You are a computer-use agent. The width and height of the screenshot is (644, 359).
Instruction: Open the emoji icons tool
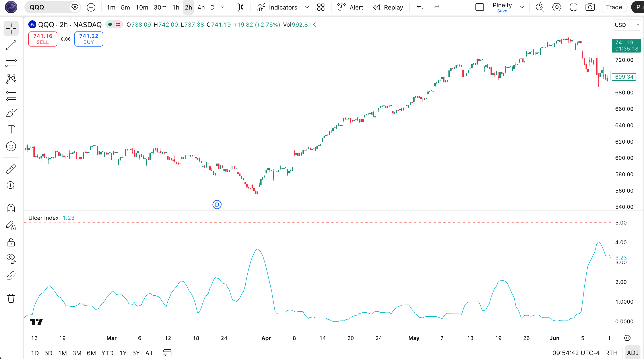11,146
